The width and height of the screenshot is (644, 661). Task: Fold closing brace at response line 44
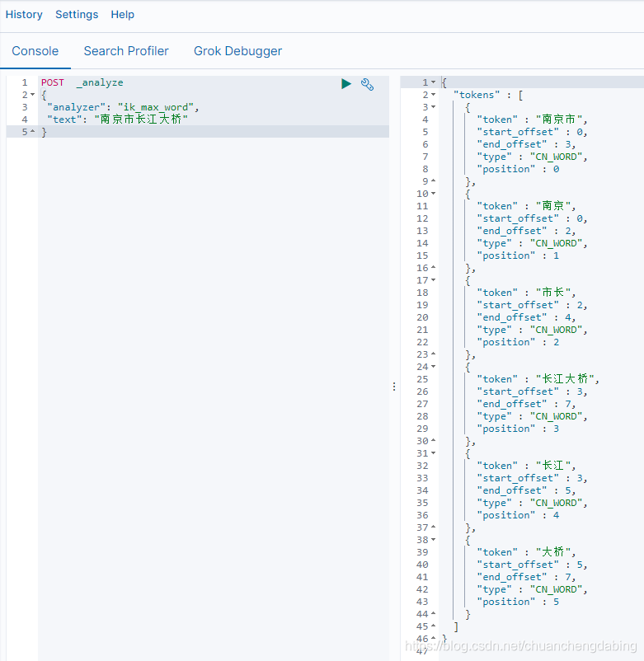pyautogui.click(x=433, y=614)
